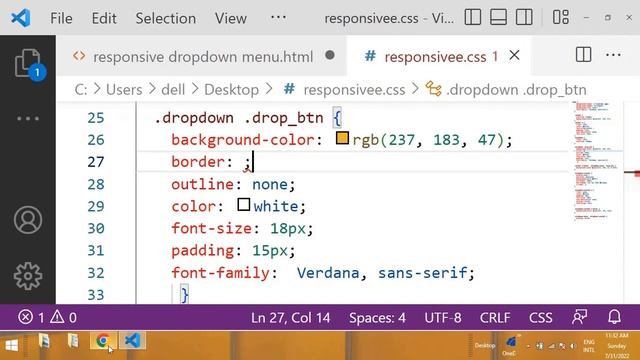Viewport: 640px width, 360px height.
Task: Change indentation via Spaces: 4
Action: pyautogui.click(x=378, y=318)
